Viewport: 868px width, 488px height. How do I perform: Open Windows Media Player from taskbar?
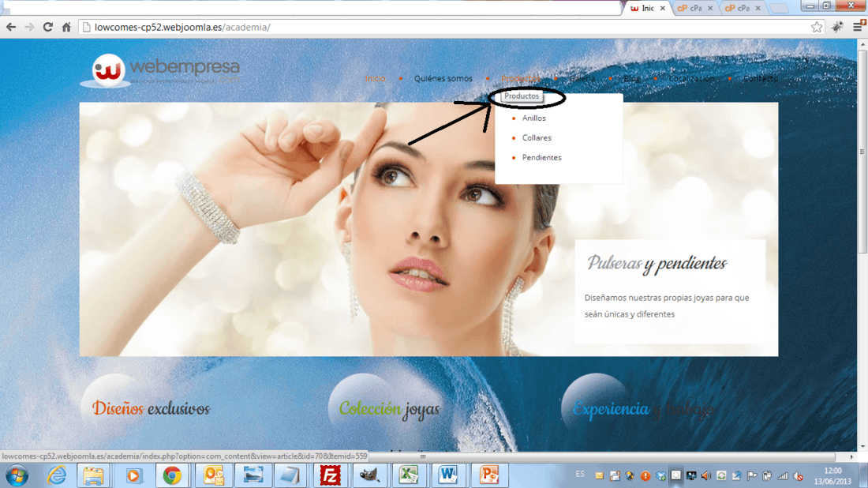[133, 476]
